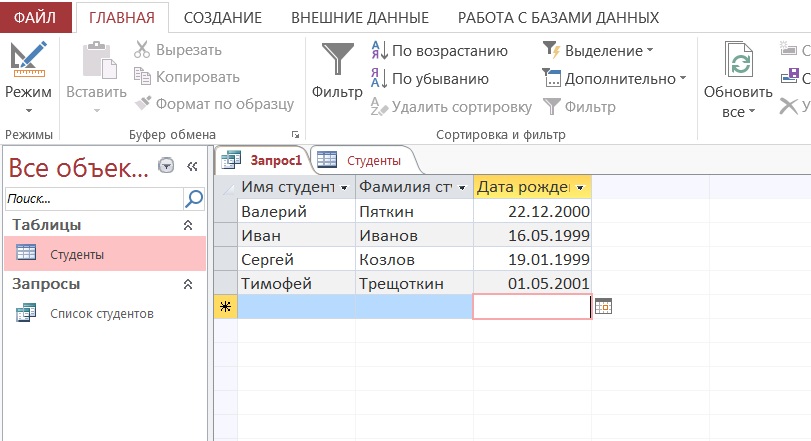Open Имя студента column filter arrow
The image size is (811, 441).
(344, 188)
